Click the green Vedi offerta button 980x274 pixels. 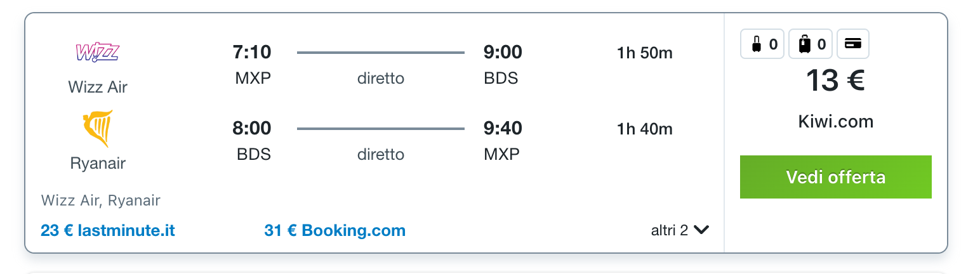(835, 177)
